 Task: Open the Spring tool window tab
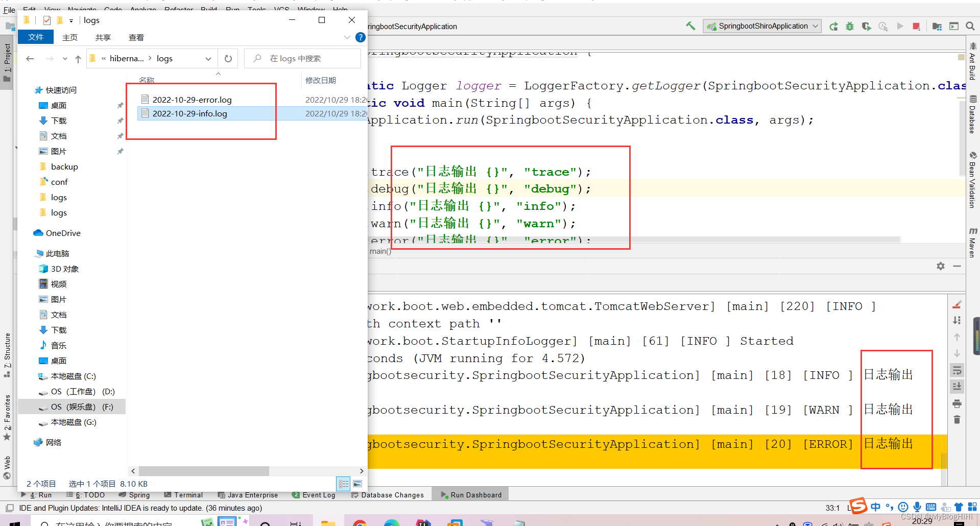point(134,495)
